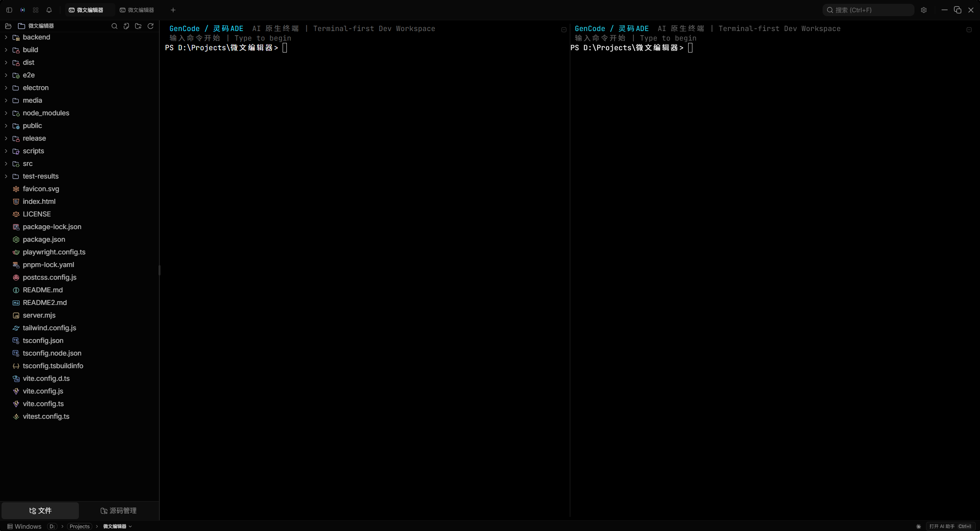This screenshot has height=531, width=980.
Task: Expand the build folder
Action: point(6,50)
